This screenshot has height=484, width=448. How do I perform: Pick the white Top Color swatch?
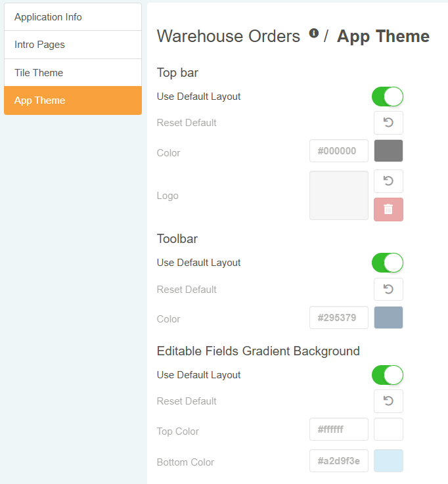pos(388,429)
